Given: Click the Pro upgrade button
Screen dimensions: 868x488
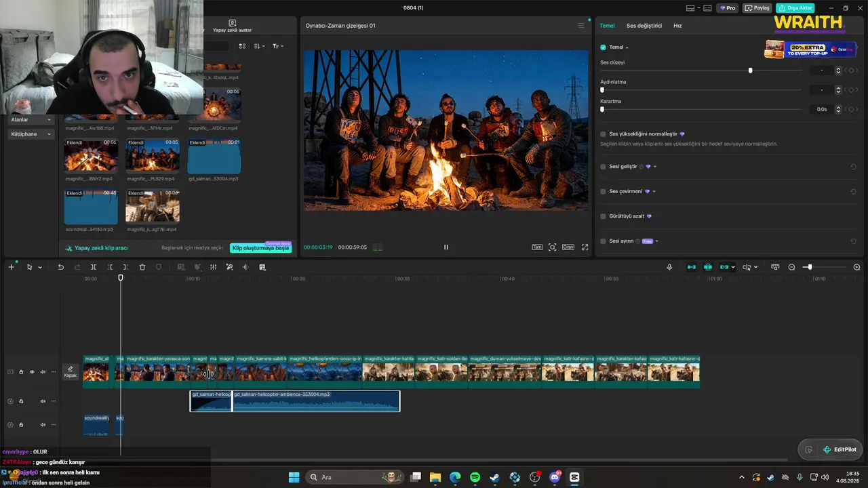Looking at the screenshot, I should [728, 8].
